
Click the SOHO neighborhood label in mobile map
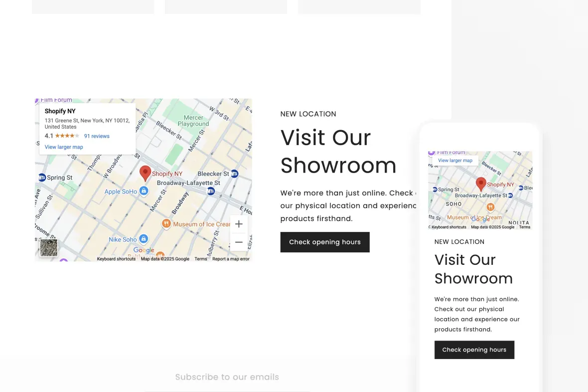click(x=453, y=204)
